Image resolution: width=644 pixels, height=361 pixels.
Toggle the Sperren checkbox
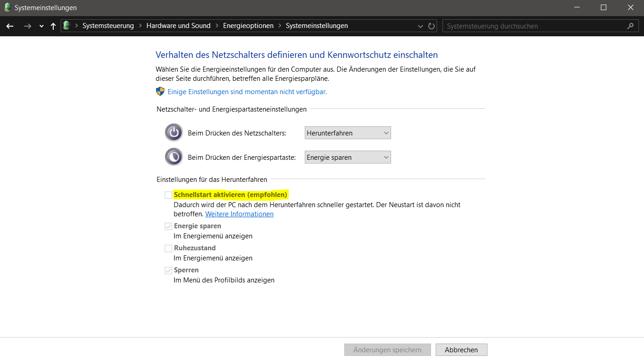coord(168,271)
